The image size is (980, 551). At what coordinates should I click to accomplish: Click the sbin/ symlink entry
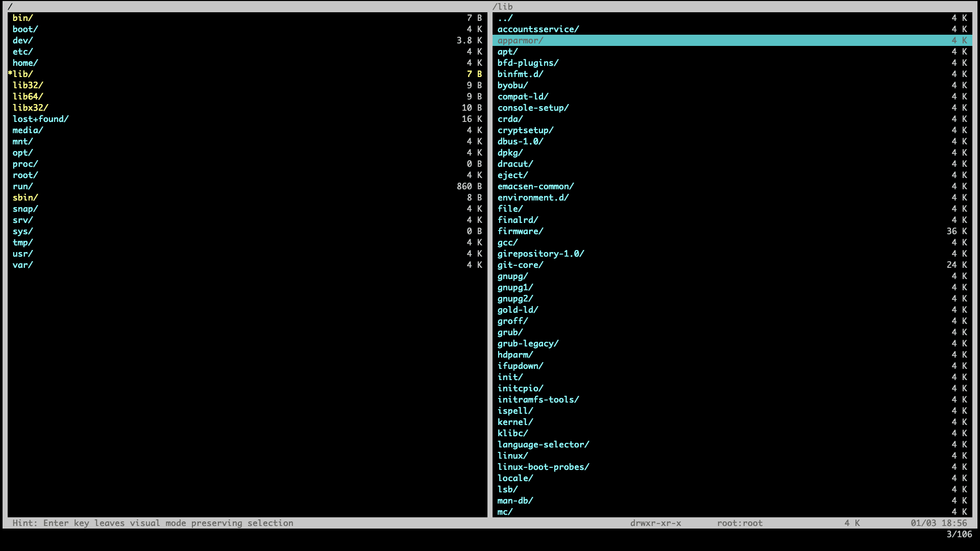[x=25, y=197]
